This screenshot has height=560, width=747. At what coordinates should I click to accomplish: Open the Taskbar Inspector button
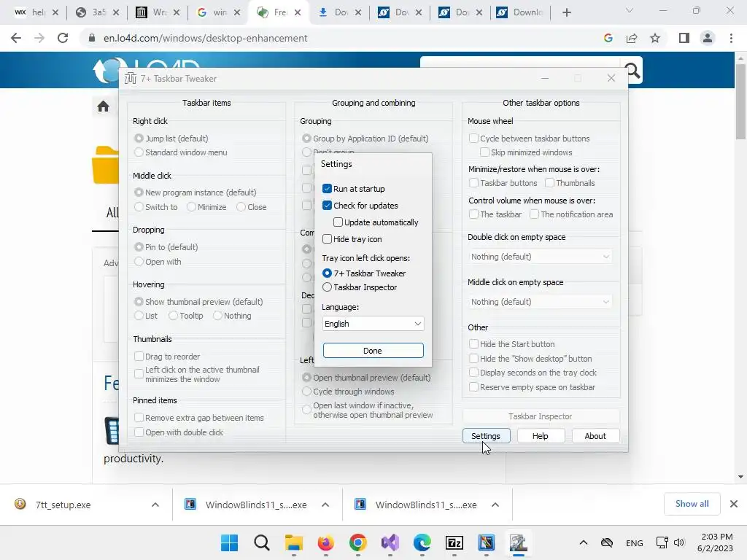541,416
